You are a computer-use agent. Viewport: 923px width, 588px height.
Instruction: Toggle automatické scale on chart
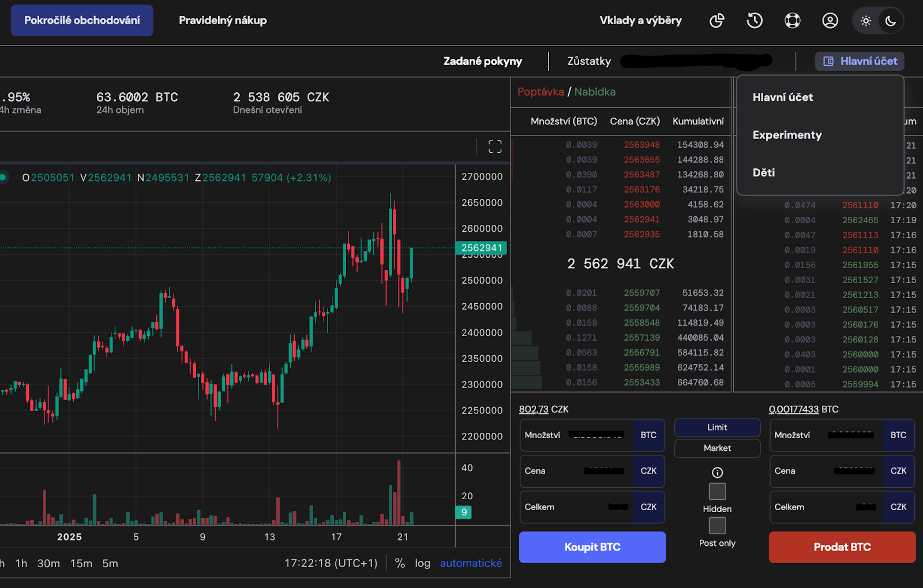(471, 563)
